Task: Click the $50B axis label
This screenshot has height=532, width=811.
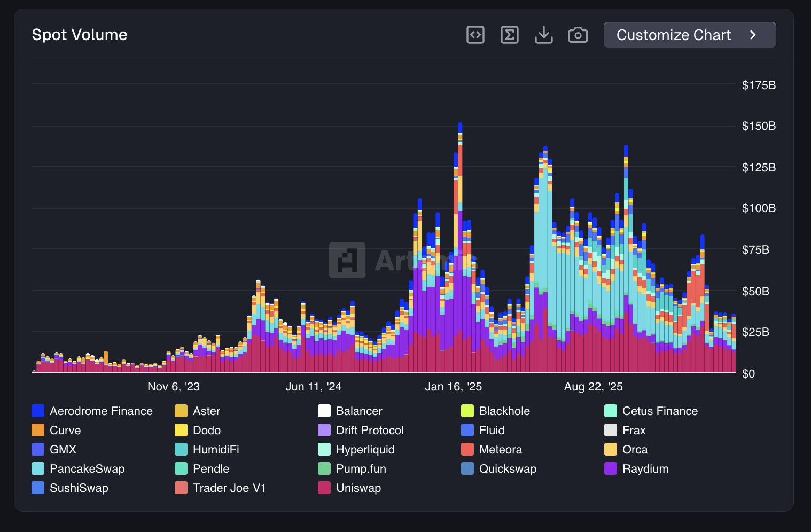Action: tap(755, 291)
